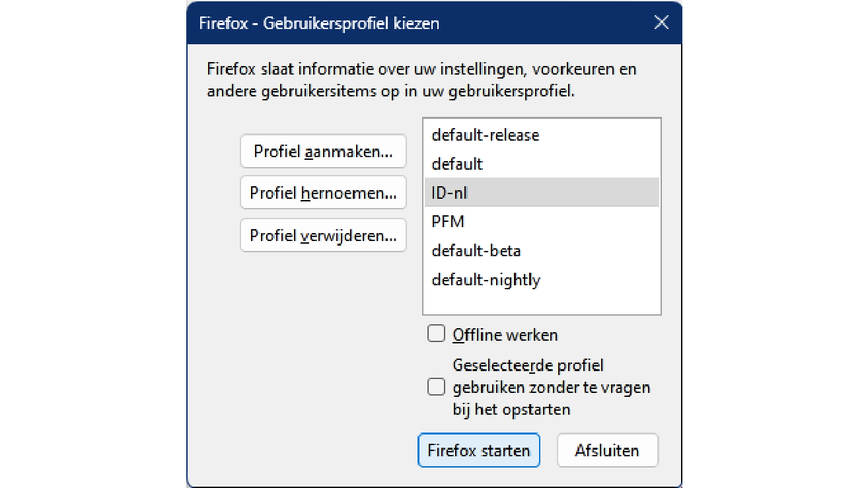
Task: Click the Firefox starten button
Action: point(479,450)
